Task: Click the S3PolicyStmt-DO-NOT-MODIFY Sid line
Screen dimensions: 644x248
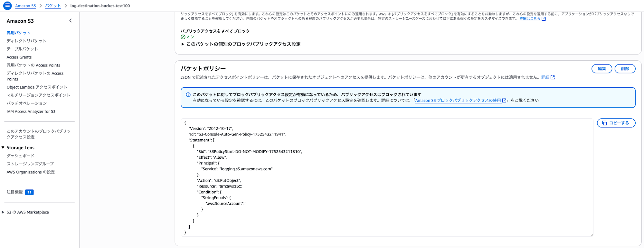Action: [250, 152]
